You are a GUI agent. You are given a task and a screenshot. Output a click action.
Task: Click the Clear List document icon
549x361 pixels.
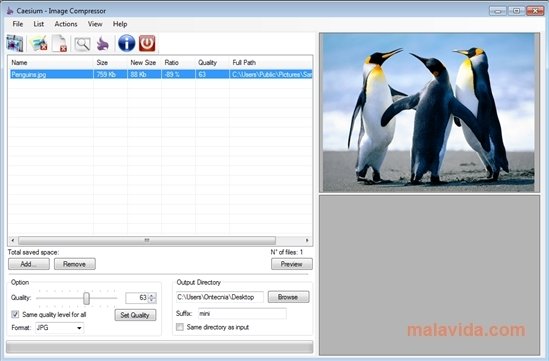click(x=60, y=43)
